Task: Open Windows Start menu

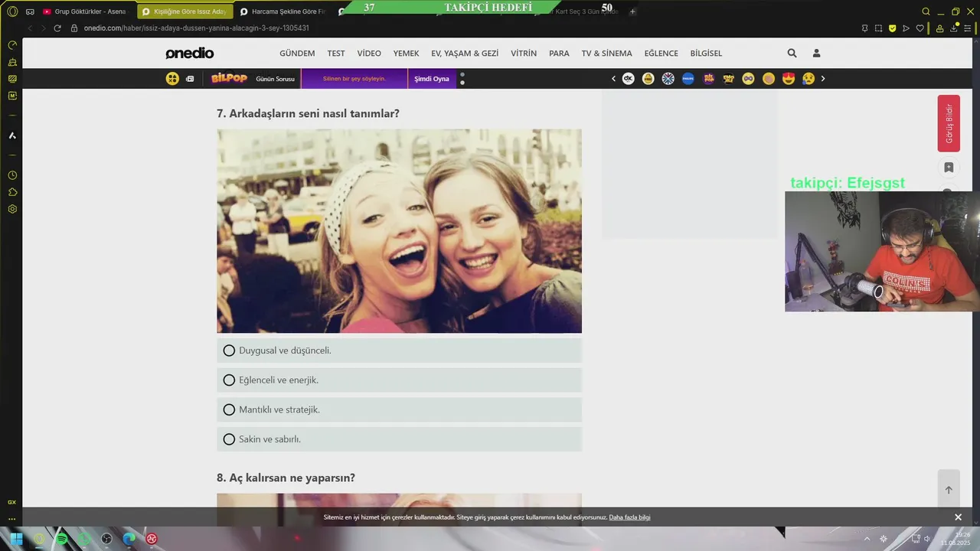Action: click(x=16, y=539)
